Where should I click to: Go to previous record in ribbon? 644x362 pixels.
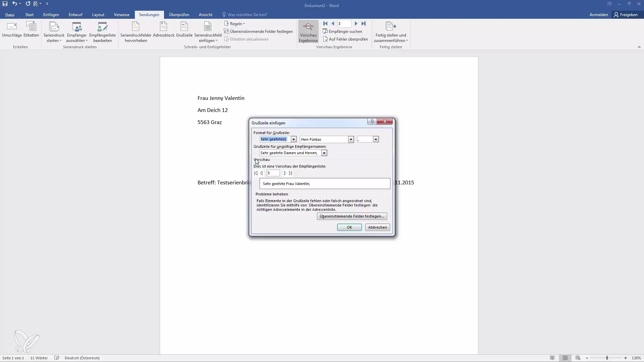pyautogui.click(x=333, y=23)
